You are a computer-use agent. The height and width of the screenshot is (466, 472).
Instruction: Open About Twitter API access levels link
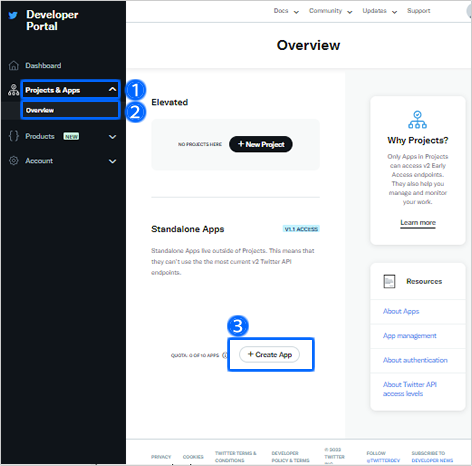click(x=410, y=389)
